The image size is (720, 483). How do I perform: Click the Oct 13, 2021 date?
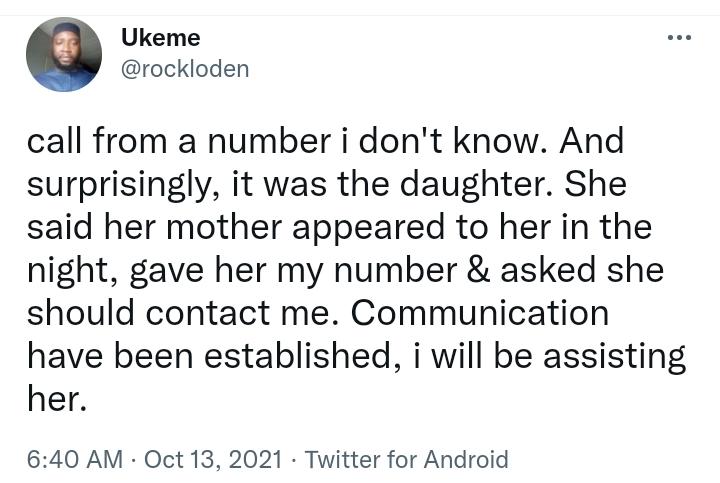[213, 460]
